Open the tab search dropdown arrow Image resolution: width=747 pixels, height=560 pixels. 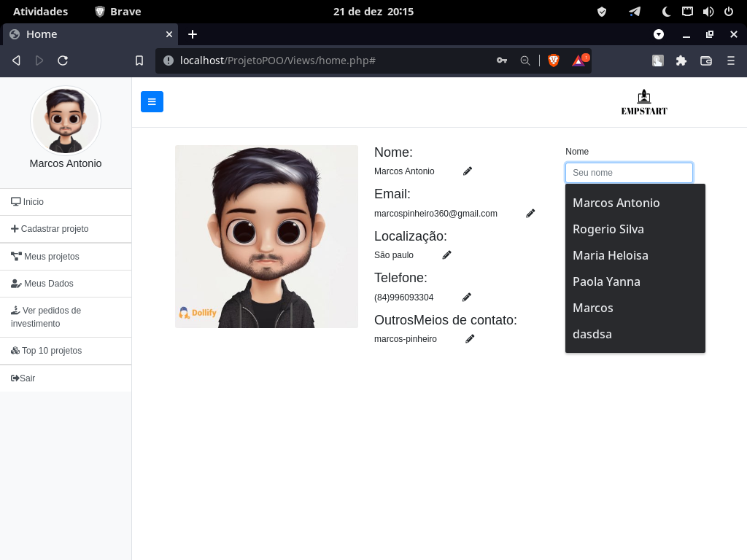(x=659, y=34)
